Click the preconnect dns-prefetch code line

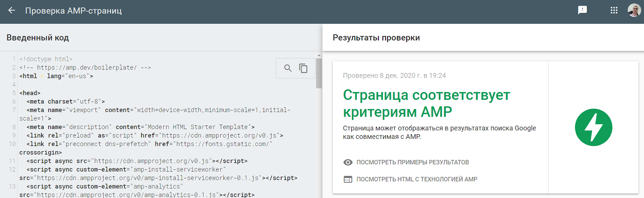coord(146,148)
